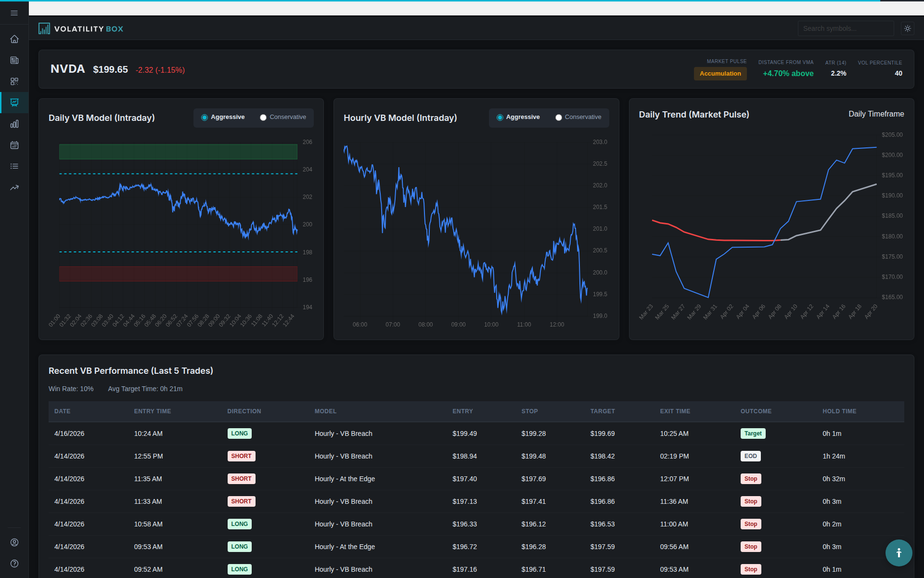This screenshot has width=924, height=578.
Task: Click the DATE column header
Action: [62, 411]
